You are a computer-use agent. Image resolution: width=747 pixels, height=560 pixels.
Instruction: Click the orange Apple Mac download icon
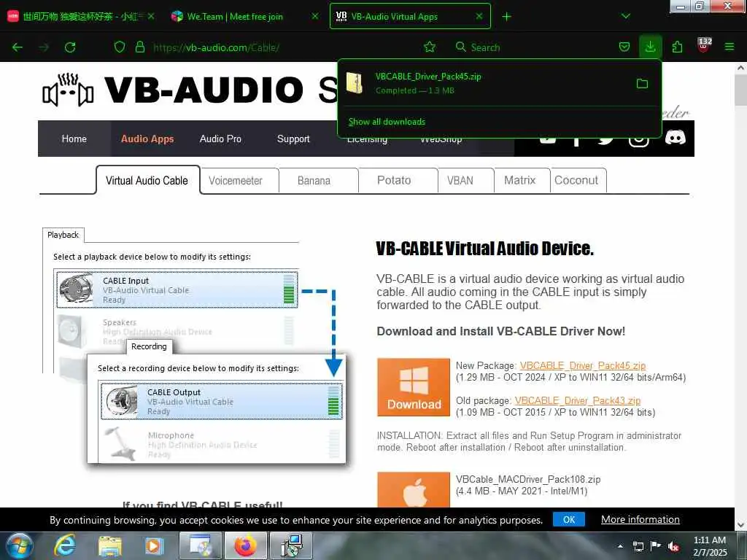click(x=414, y=489)
